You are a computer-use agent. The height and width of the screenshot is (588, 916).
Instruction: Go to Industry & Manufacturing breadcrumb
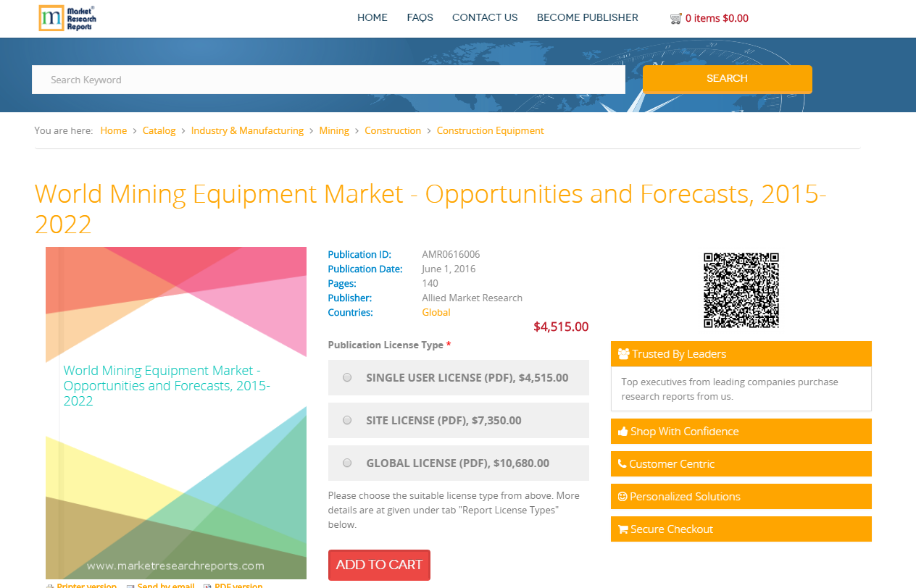pyautogui.click(x=247, y=131)
